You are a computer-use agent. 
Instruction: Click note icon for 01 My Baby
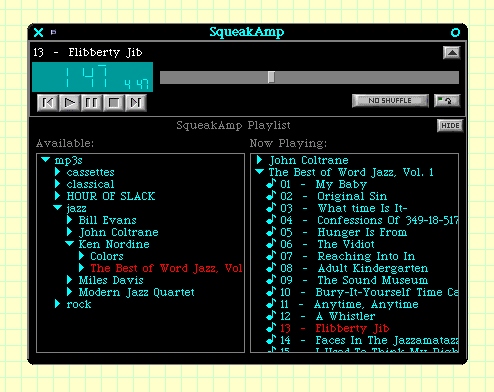[271, 184]
